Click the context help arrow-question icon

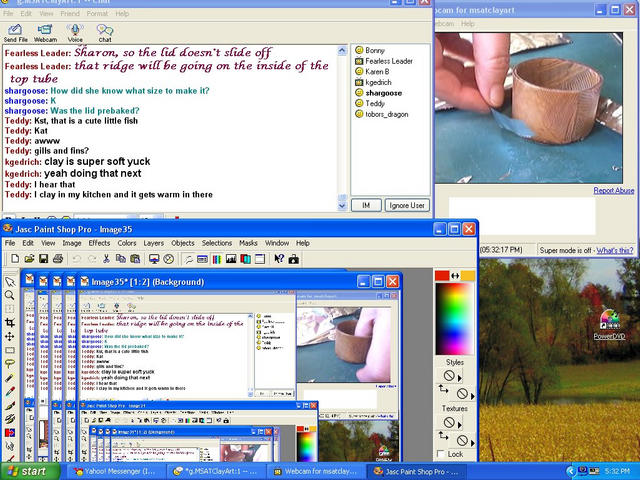pyautogui.click(x=279, y=259)
